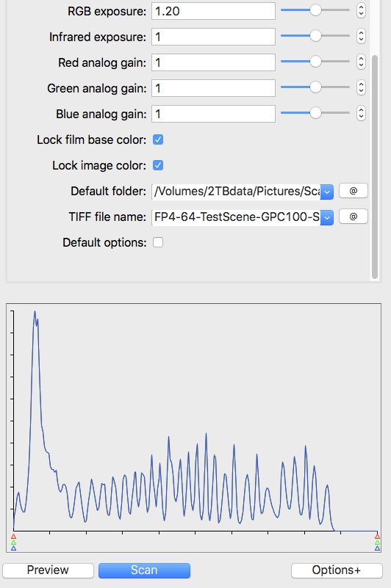Open the Default folder dropdown
Viewport: 391px width, 588px height.
pos(327,192)
